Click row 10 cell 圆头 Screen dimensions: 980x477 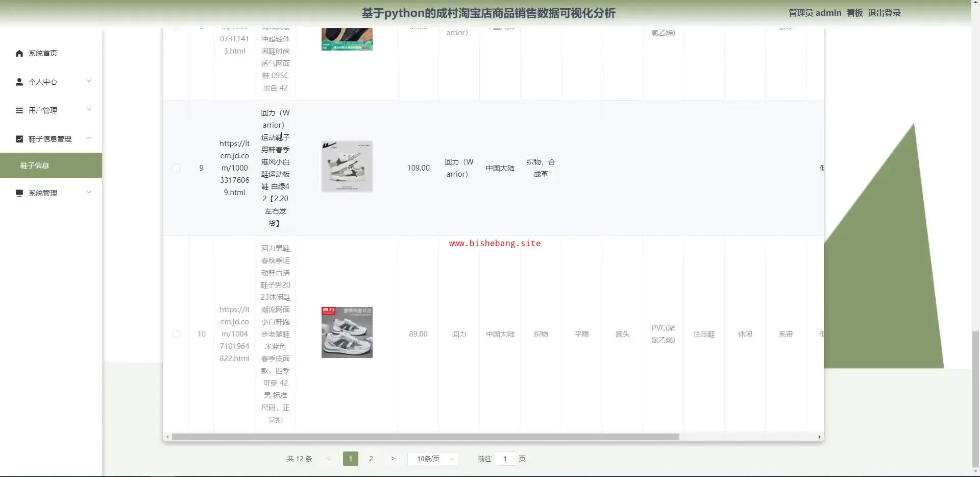[x=623, y=334]
